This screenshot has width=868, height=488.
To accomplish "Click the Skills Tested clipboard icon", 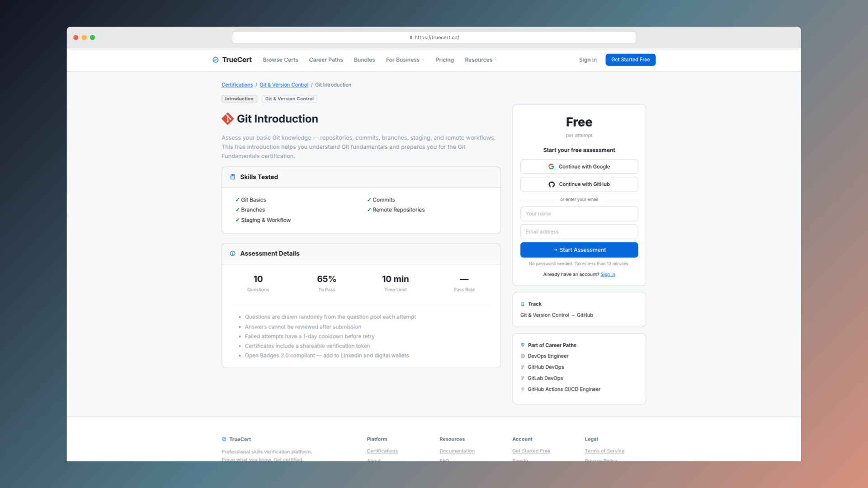I will tap(233, 177).
